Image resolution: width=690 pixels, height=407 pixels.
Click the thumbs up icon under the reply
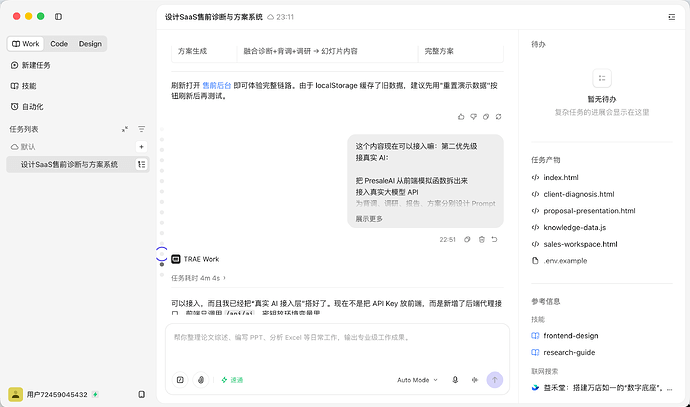click(x=461, y=117)
